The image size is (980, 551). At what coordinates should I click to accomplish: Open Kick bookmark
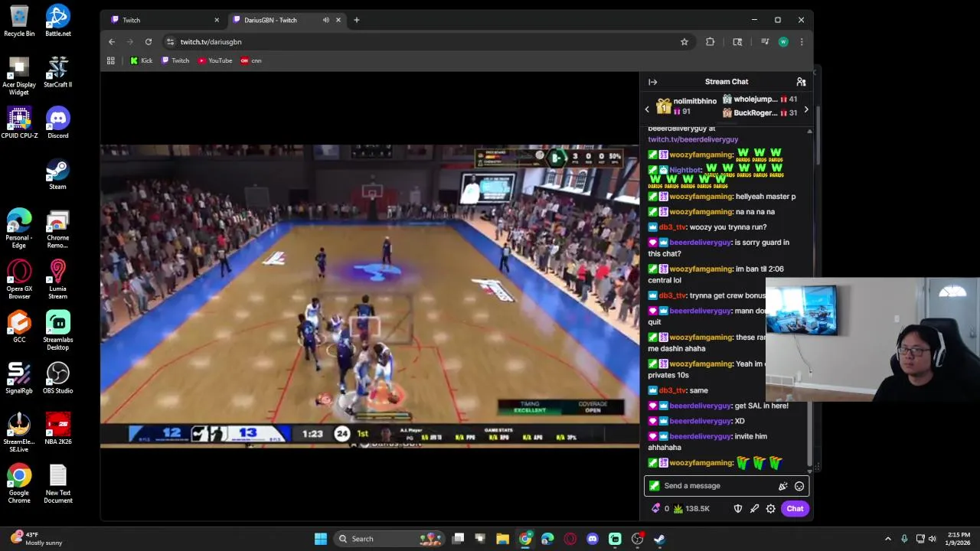[141, 60]
